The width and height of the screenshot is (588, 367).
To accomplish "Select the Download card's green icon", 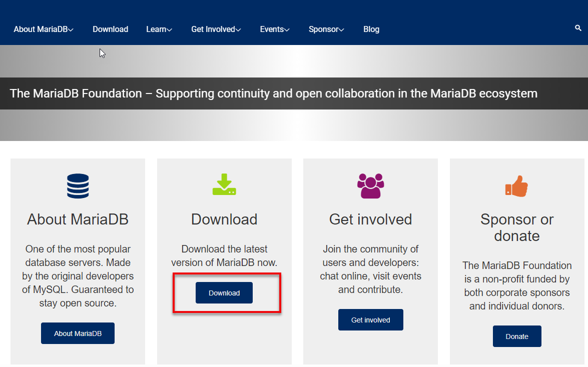I will [224, 184].
